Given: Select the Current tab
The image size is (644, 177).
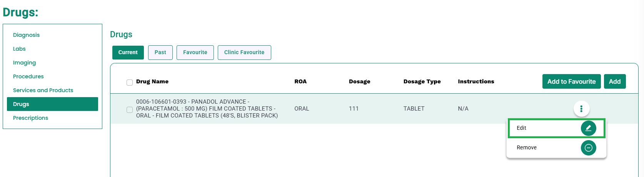Looking at the screenshot, I should pos(128,53).
